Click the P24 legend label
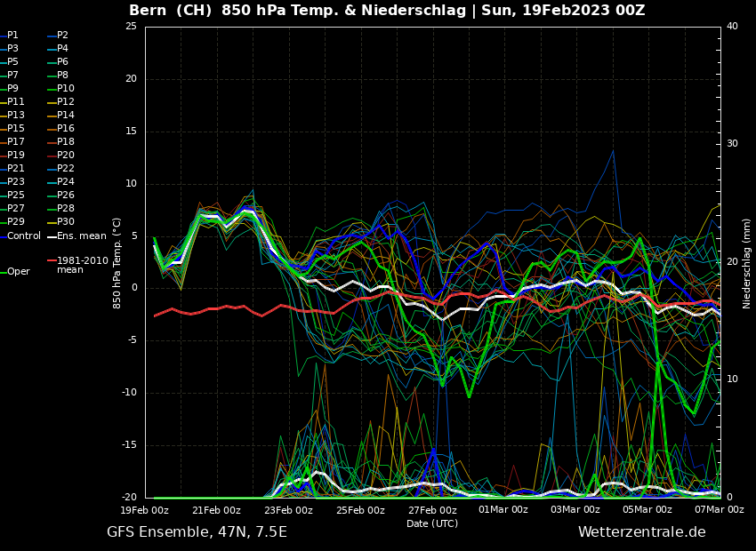Screen dimensions: 756x551 66,181
